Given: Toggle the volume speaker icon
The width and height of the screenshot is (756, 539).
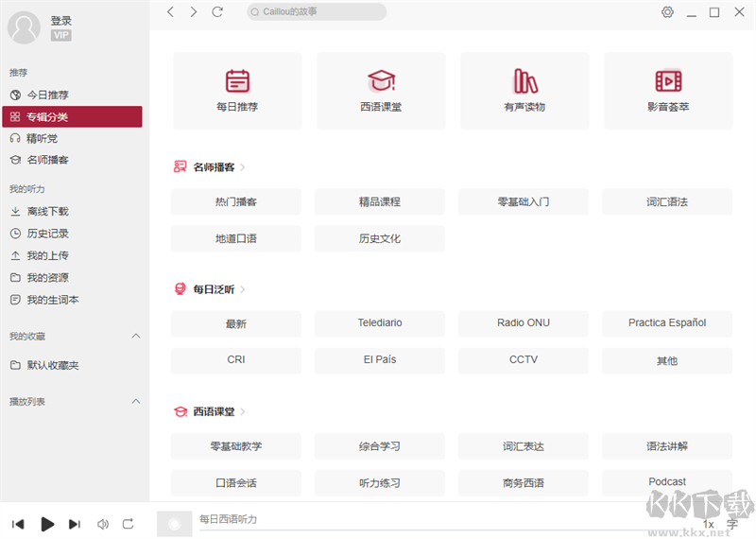Looking at the screenshot, I should (103, 524).
